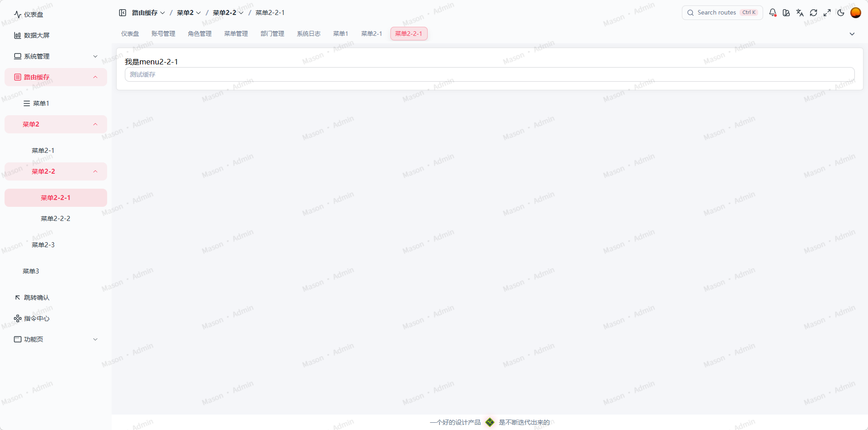Image resolution: width=868 pixels, height=430 pixels.
Task: Switch to the 账号管理 tab
Action: click(163, 33)
